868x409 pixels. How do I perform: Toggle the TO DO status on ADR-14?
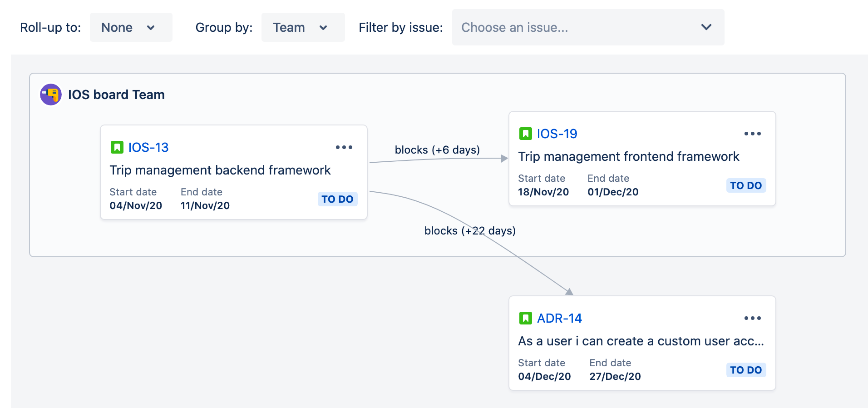[746, 370]
